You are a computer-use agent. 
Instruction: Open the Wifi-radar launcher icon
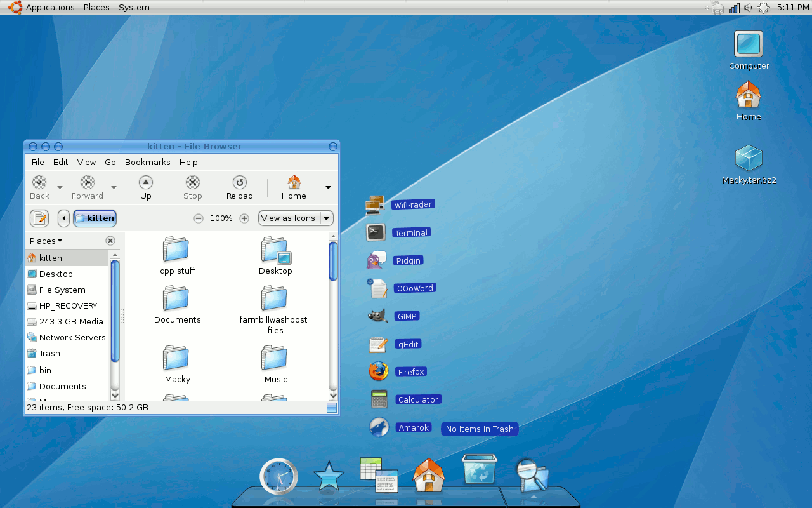[376, 205]
